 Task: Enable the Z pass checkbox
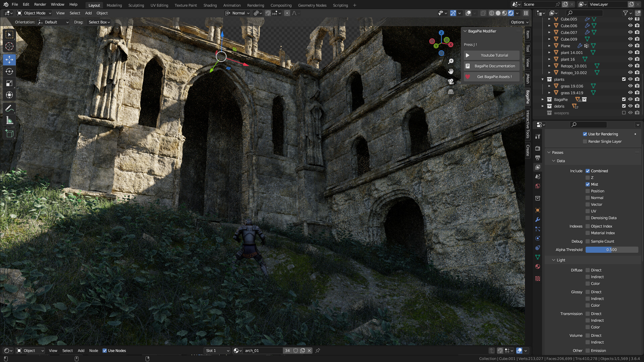588,178
